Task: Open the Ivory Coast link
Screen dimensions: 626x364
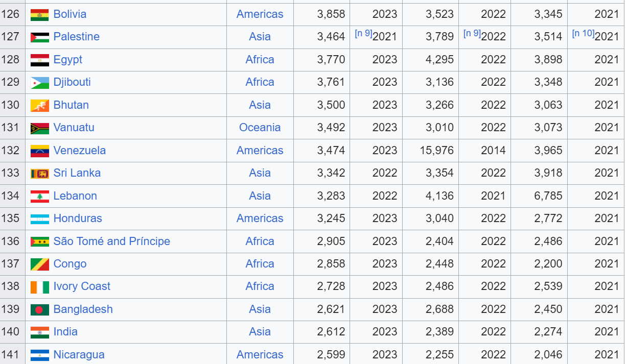Action: point(82,286)
